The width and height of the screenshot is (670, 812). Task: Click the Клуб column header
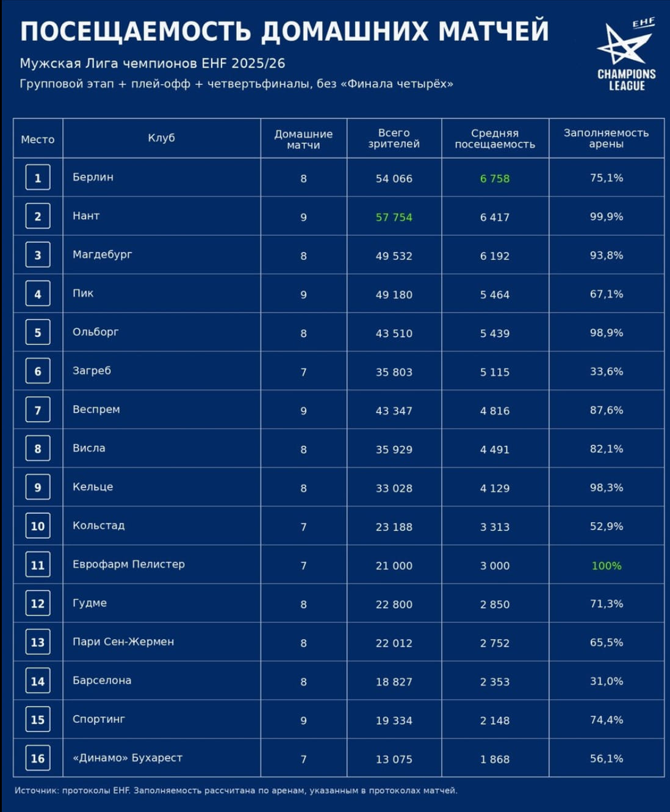pos(162,138)
